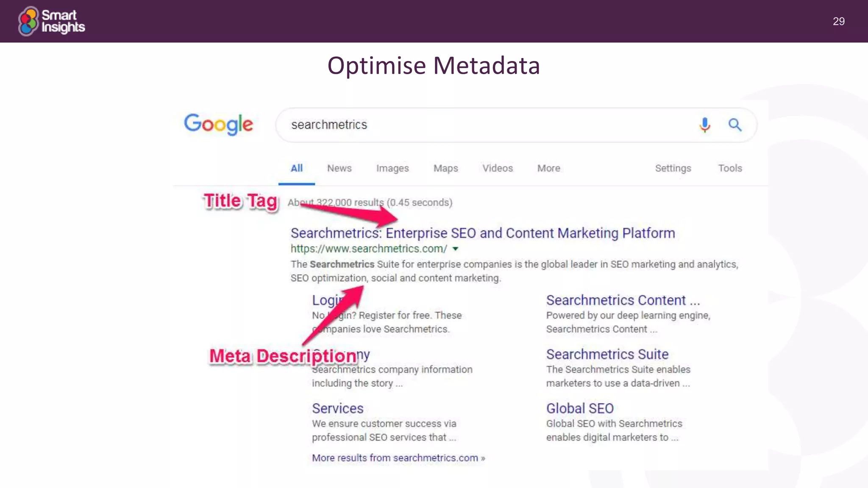
Task: Click the About 322,000 results text
Action: (370, 202)
